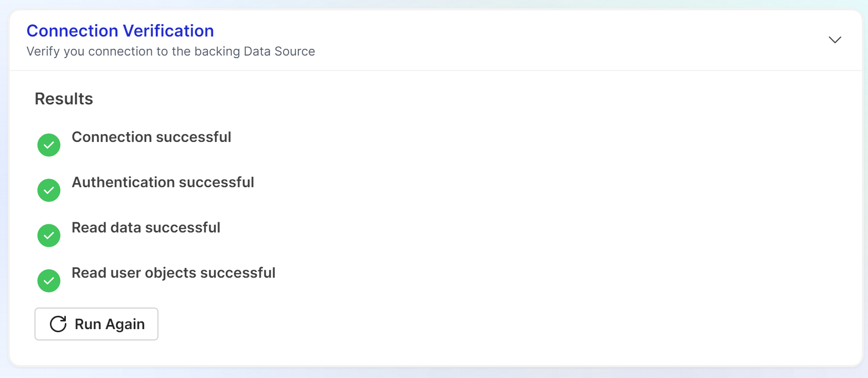Click the Results section heading
868x378 pixels.
pos(64,99)
